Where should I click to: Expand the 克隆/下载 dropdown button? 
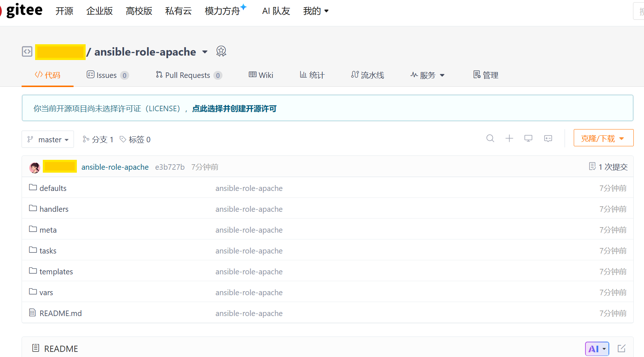click(603, 138)
